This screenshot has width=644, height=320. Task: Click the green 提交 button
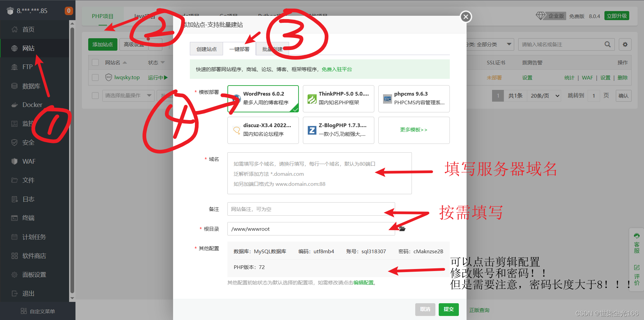[448, 309]
